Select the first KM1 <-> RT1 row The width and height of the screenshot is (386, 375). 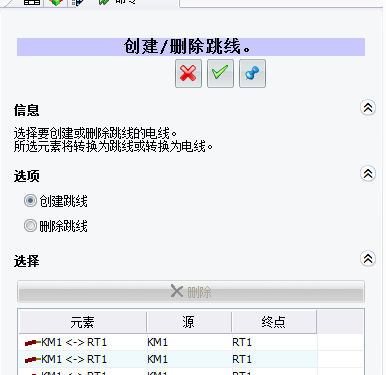click(x=191, y=342)
